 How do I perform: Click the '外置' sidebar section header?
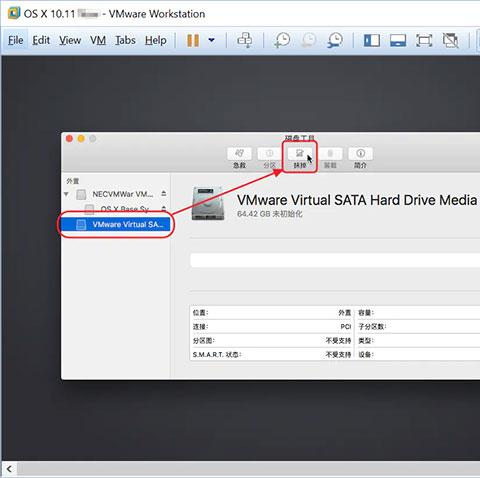click(x=73, y=181)
